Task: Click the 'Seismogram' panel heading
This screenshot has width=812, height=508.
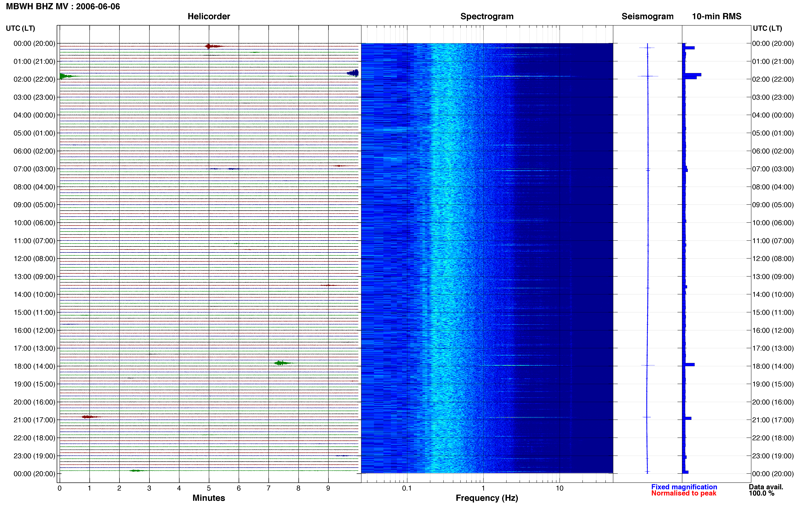Action: [x=647, y=16]
